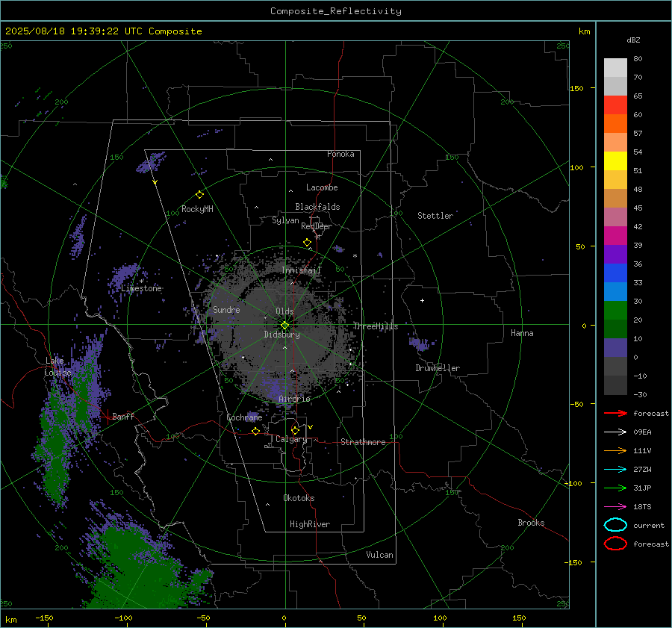Click the yellow diamond marker above Calgary

[295, 430]
